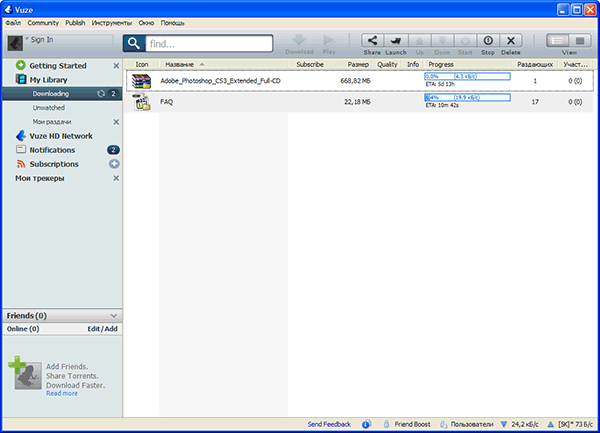The image size is (600, 433).
Task: Open the Файл menu
Action: (13, 23)
